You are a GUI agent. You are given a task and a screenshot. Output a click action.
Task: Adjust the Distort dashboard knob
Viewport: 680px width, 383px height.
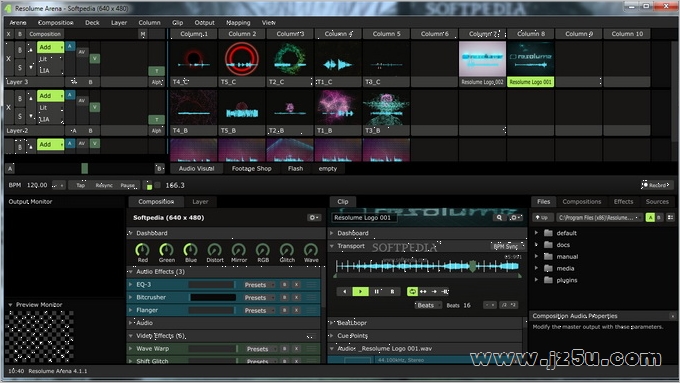tap(215, 250)
